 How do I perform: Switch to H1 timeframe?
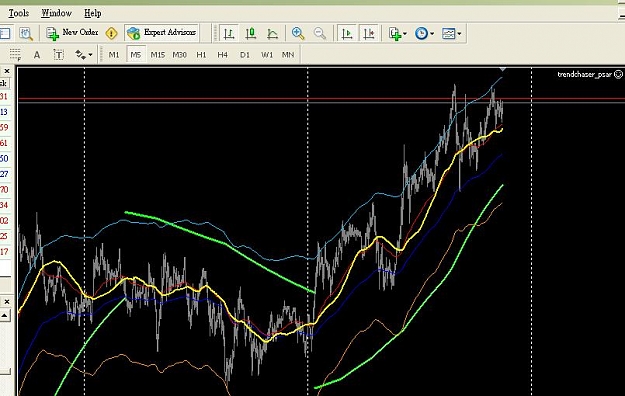[x=201, y=55]
